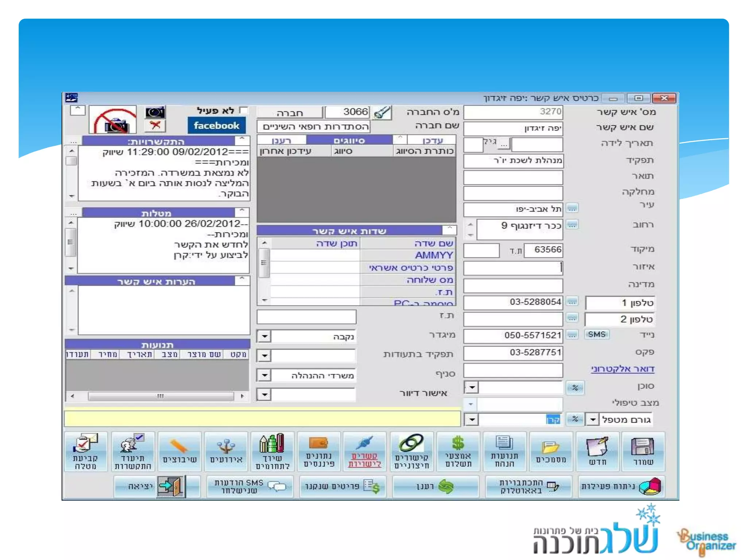Image resolution: width=747 pixels, height=560 pixels.
Task: Click the mobile phone number field
Action: point(513,335)
